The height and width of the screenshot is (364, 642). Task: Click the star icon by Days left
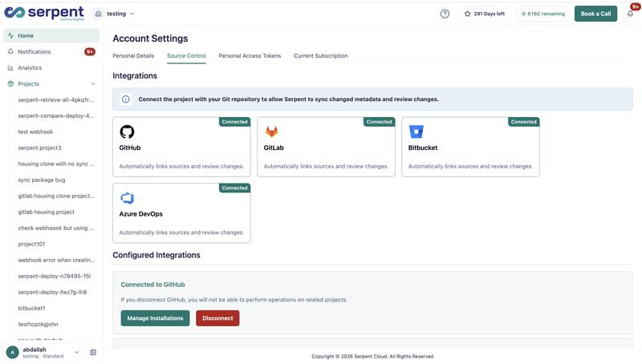click(467, 14)
